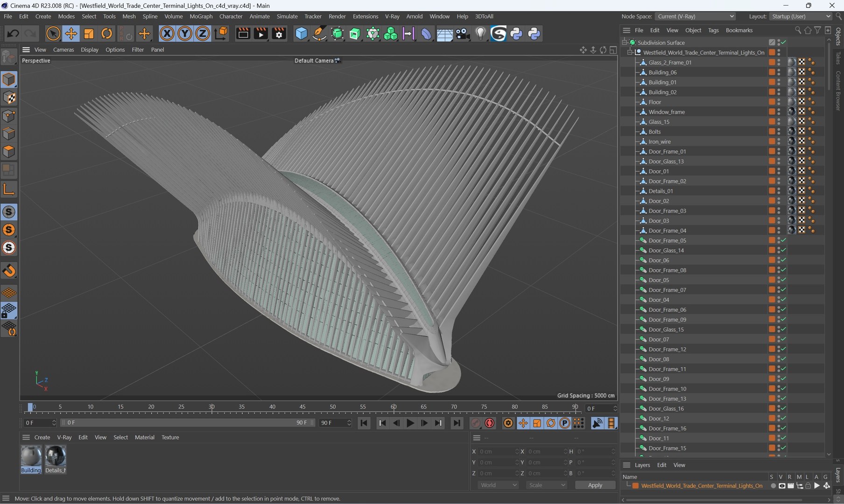Click the Render to Picture Viewer icon
Viewport: 844px width, 504px height.
click(261, 33)
